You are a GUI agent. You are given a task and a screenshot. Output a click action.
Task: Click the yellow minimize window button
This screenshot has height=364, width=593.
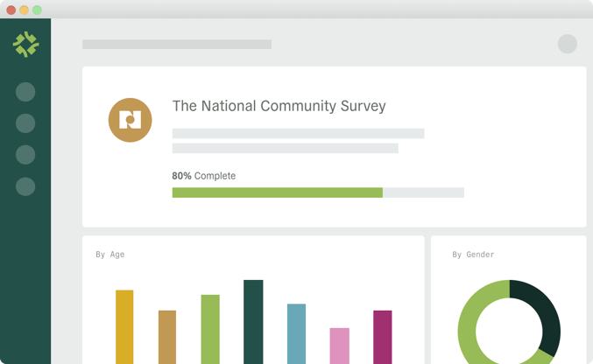[x=24, y=10]
